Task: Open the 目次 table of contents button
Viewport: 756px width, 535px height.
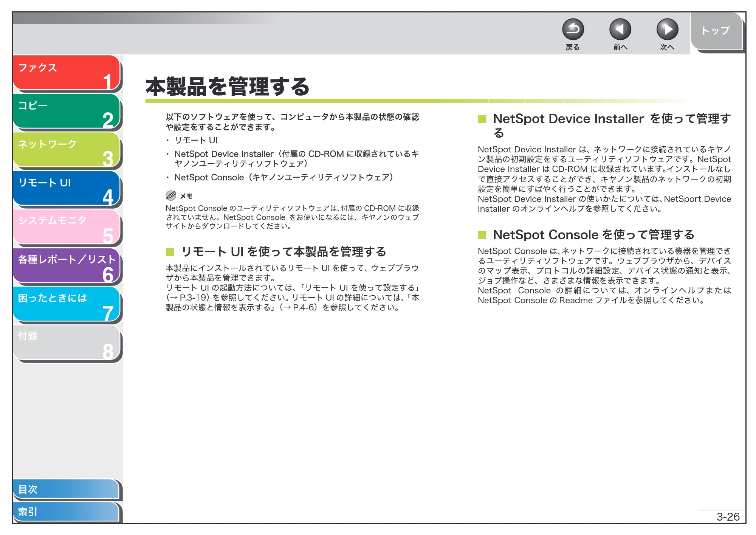Action: pos(66,489)
